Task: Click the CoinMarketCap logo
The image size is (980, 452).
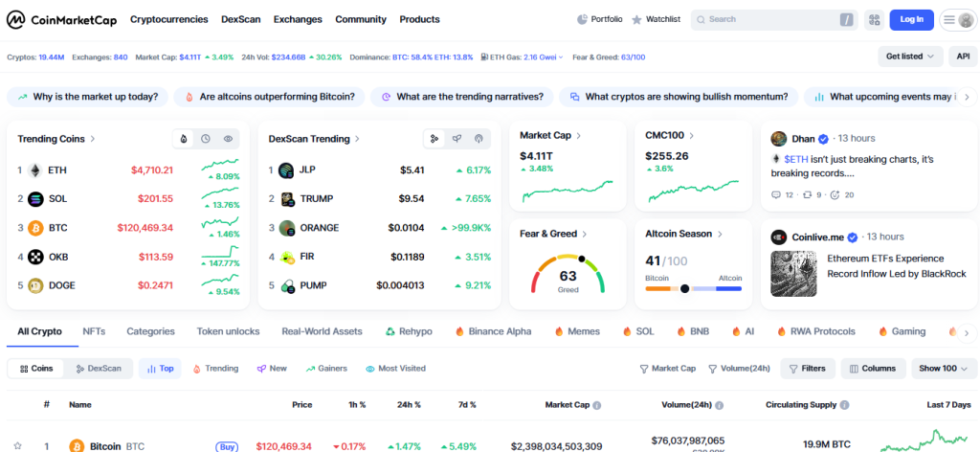Action: [62, 20]
